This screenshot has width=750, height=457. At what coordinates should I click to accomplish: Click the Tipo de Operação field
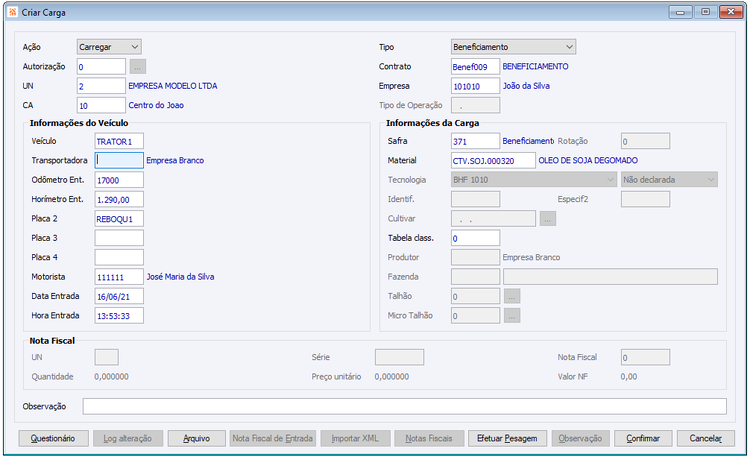[x=475, y=105]
